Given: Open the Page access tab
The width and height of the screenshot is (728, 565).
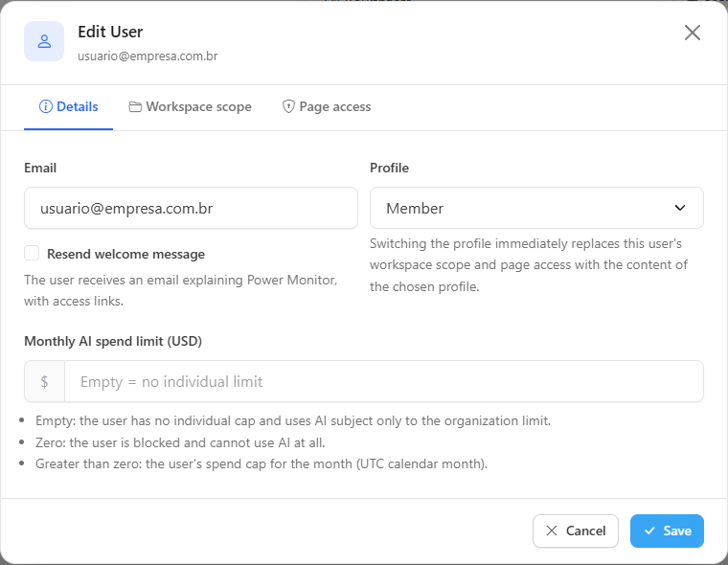Looking at the screenshot, I should [x=327, y=107].
